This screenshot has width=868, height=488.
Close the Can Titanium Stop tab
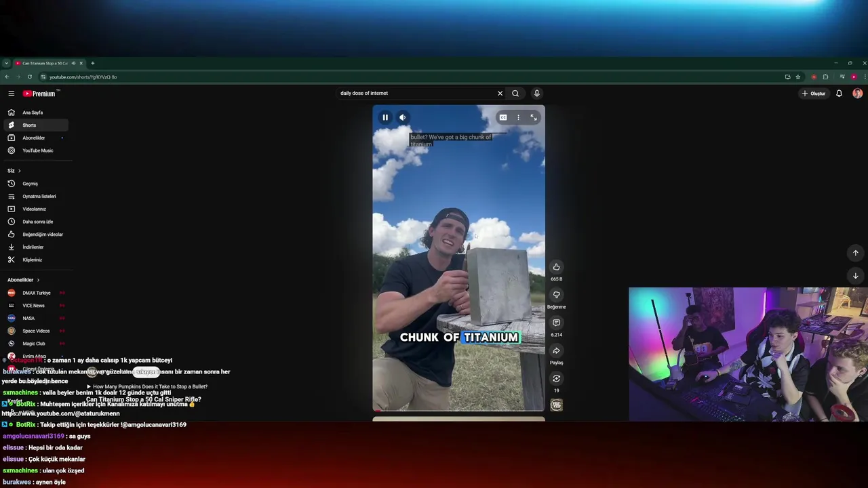[x=81, y=63]
